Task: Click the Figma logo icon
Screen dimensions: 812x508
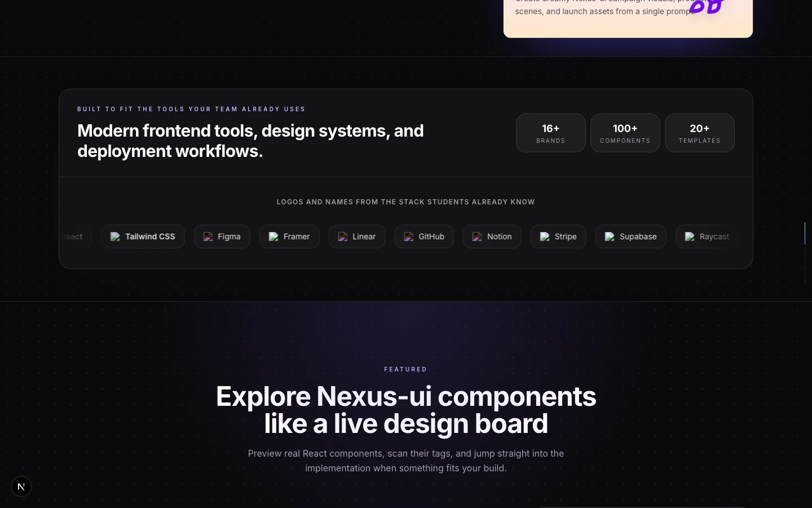Action: pyautogui.click(x=208, y=237)
